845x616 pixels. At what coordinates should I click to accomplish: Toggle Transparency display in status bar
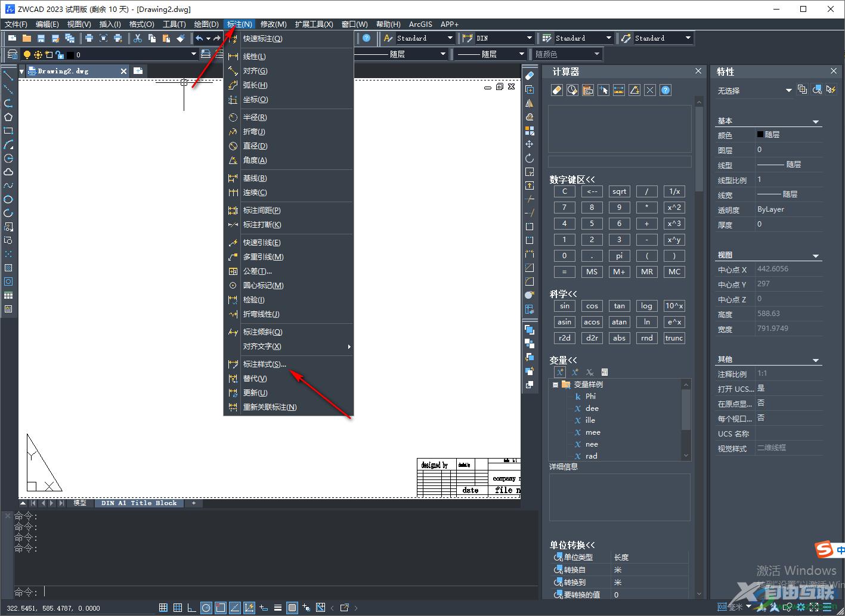(x=292, y=608)
